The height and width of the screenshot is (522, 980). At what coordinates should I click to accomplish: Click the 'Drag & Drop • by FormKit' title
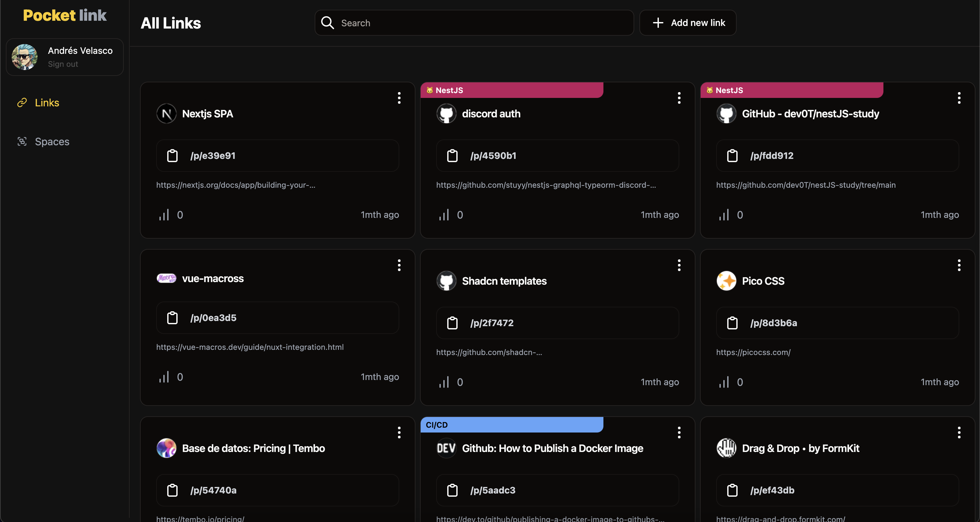pyautogui.click(x=801, y=448)
